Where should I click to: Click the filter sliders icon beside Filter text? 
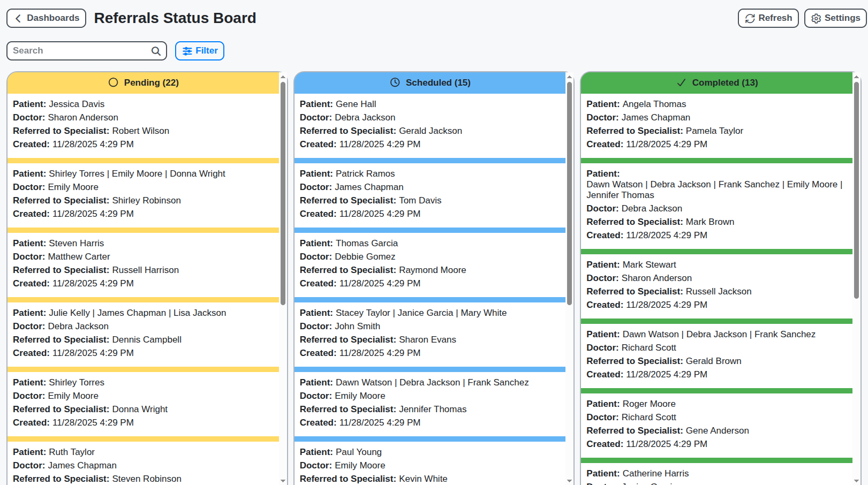tap(187, 50)
